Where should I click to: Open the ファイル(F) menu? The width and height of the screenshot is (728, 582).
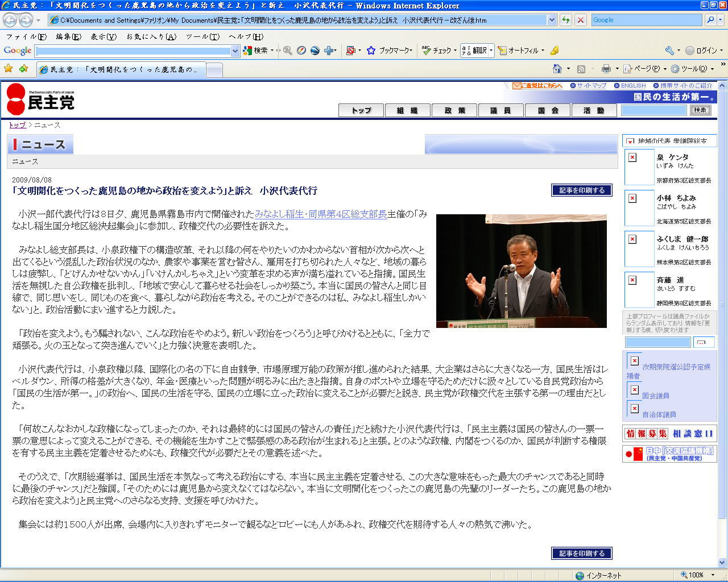click(x=26, y=36)
